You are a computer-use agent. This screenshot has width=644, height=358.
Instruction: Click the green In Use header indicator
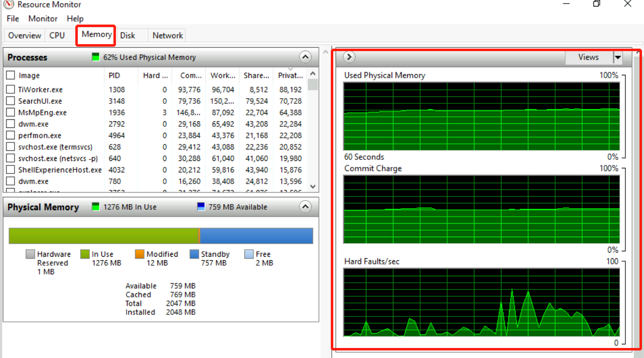point(96,207)
